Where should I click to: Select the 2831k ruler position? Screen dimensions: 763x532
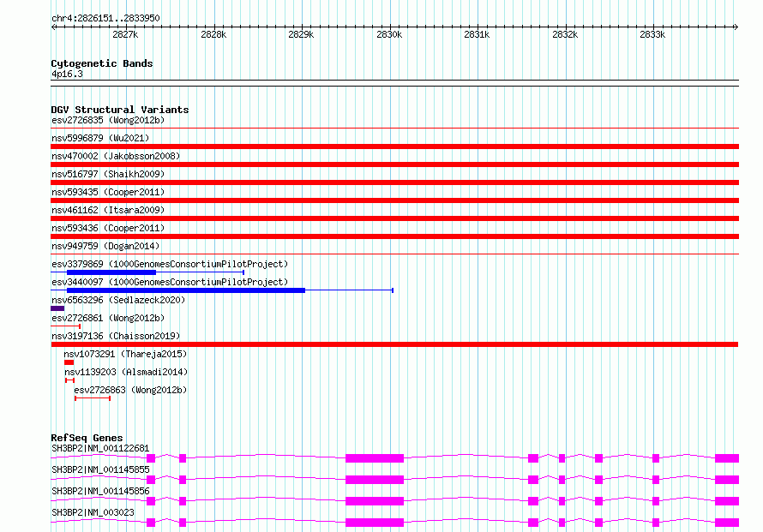tap(477, 34)
